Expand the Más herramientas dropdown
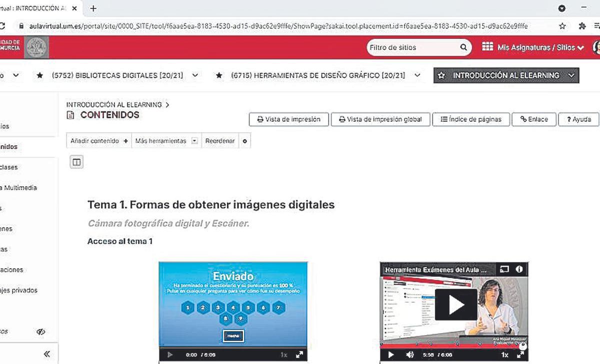Viewport: 600px width, 364px height. [x=194, y=141]
